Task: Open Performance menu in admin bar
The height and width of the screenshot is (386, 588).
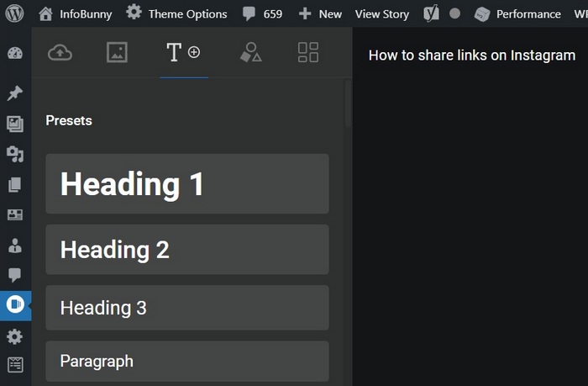Action: (x=517, y=14)
